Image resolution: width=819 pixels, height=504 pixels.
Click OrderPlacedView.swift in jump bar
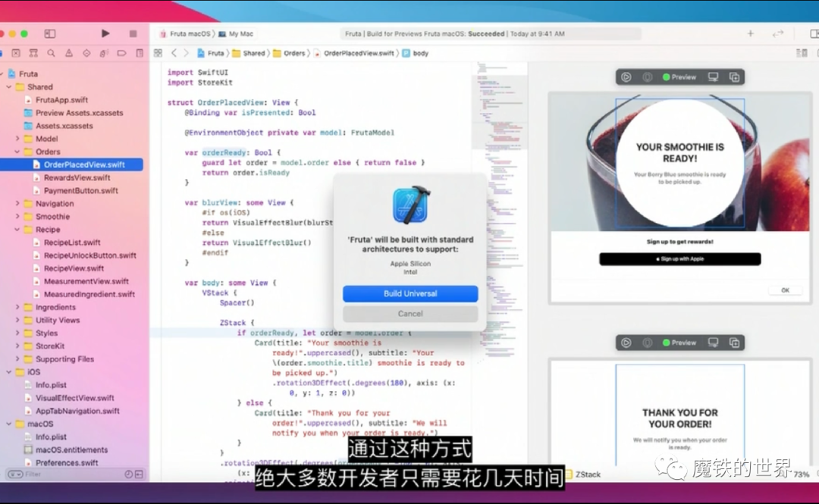353,53
